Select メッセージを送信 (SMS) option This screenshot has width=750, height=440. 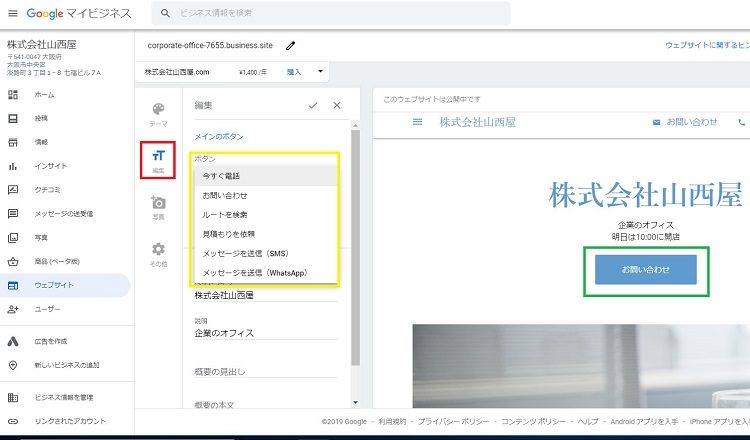click(x=265, y=253)
